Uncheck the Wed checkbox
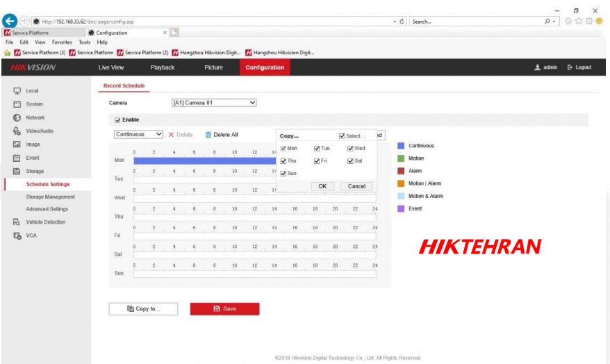Screen dimensions: 610x364 coord(350,148)
